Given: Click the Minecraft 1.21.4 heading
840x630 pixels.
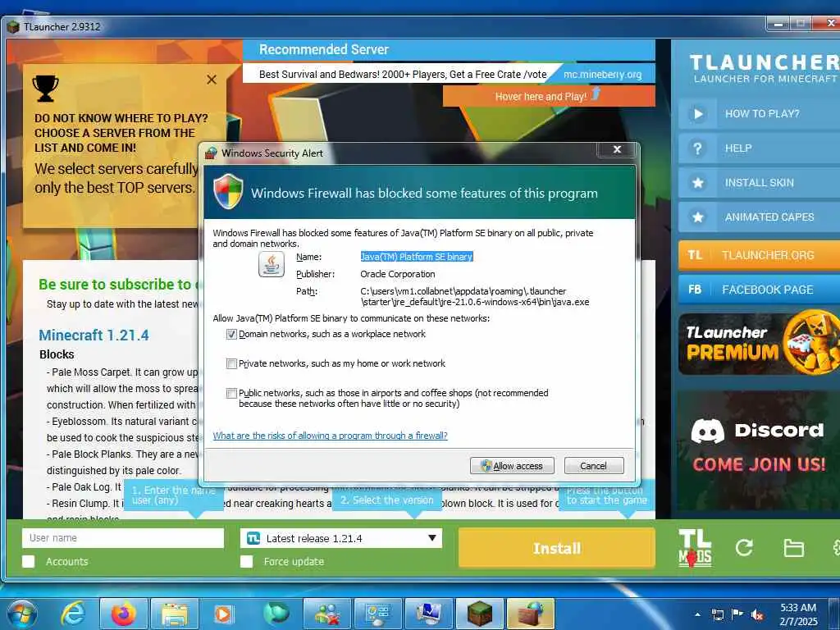Looking at the screenshot, I should pos(94,336).
